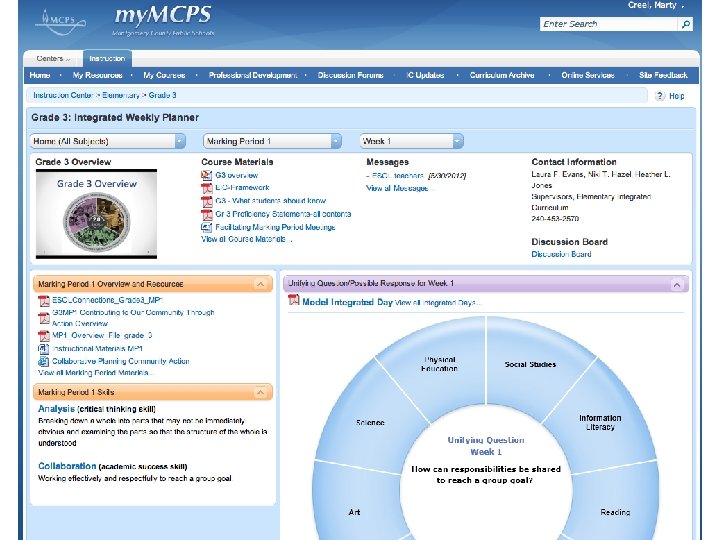
Task: Click the Help link text
Action: coord(676,96)
